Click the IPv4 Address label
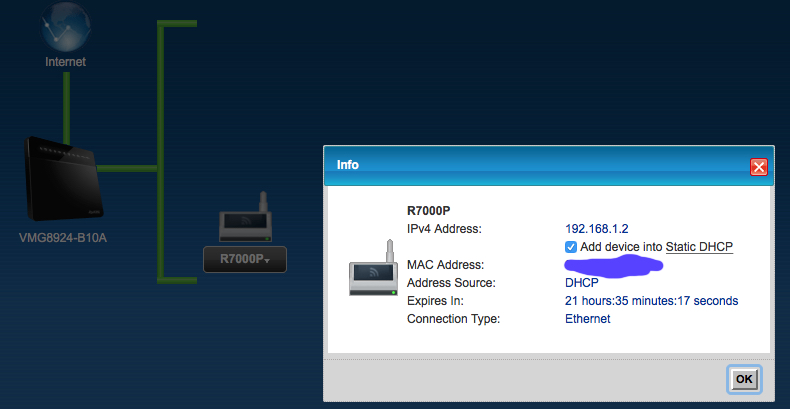Screen dimensions: 790x409 coord(444,229)
